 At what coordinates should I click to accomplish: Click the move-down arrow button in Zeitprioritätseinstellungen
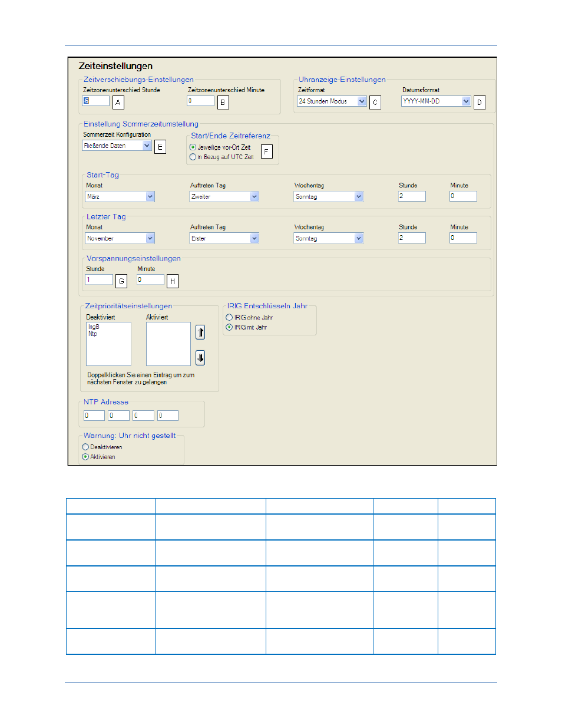pos(200,358)
